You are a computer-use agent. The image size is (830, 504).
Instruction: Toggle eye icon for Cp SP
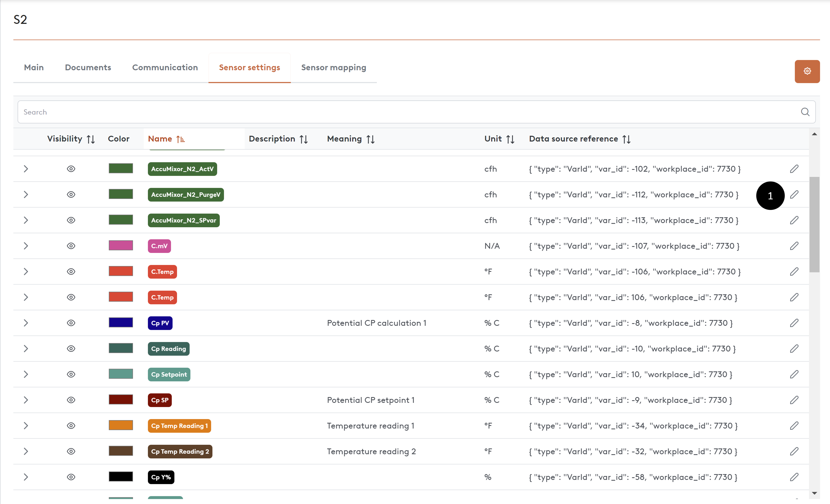[71, 400]
